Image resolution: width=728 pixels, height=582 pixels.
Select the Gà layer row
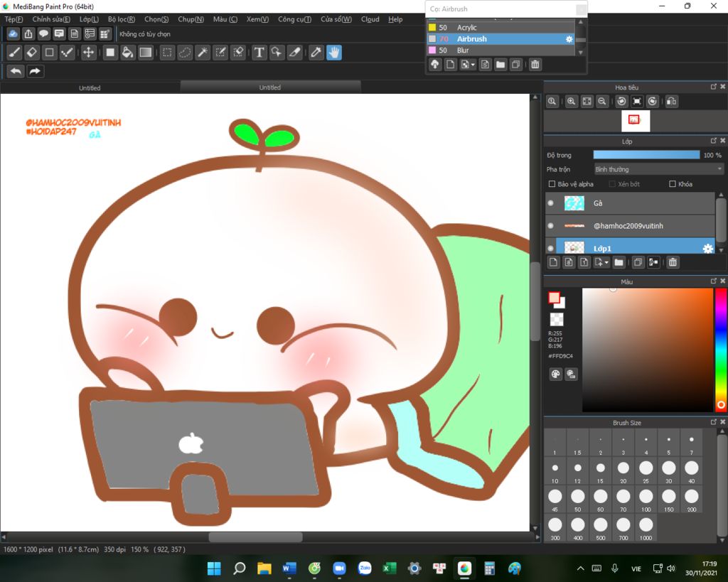click(630, 203)
